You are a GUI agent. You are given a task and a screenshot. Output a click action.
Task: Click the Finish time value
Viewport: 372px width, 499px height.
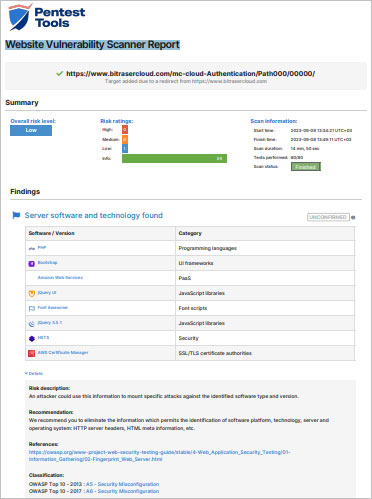[x=321, y=139]
